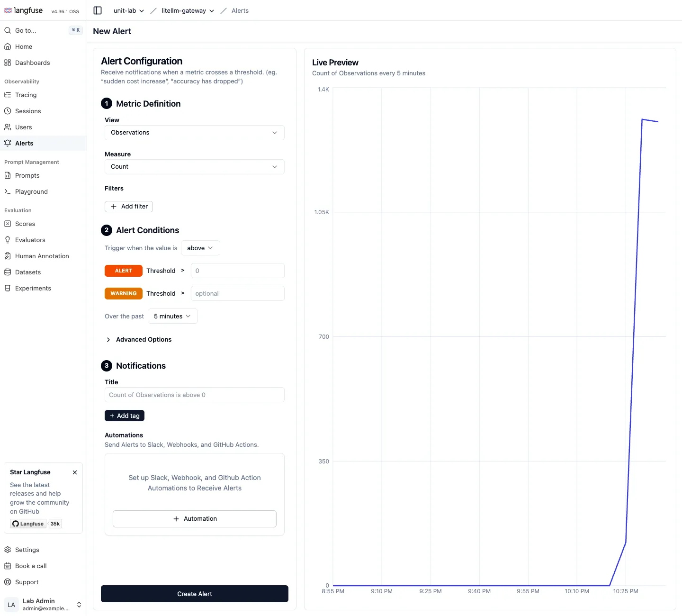
Task: Click the Experiments beaker icon
Action: click(x=8, y=288)
